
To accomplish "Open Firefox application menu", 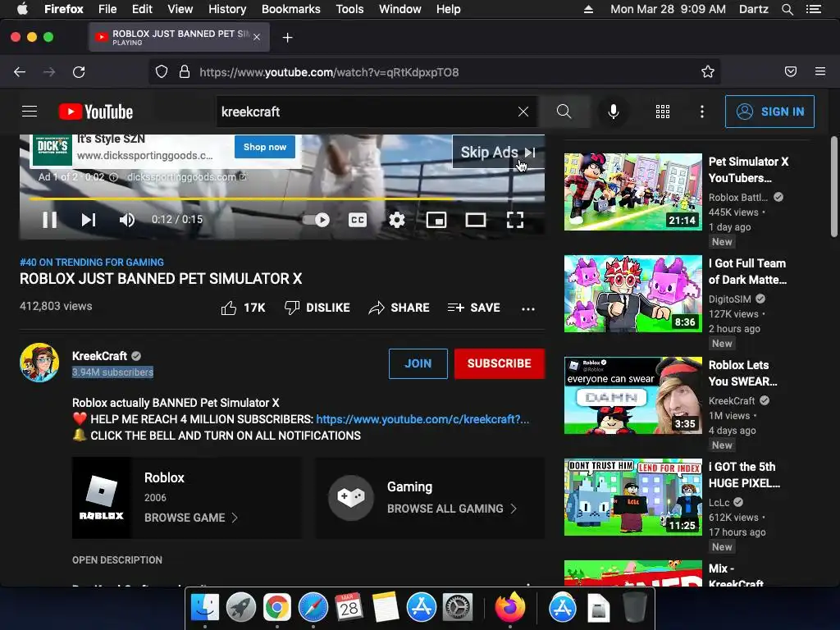I will [x=820, y=72].
